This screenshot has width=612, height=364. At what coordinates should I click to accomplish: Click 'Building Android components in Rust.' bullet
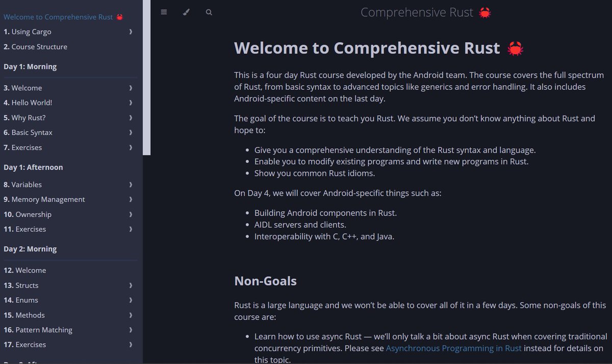(325, 213)
